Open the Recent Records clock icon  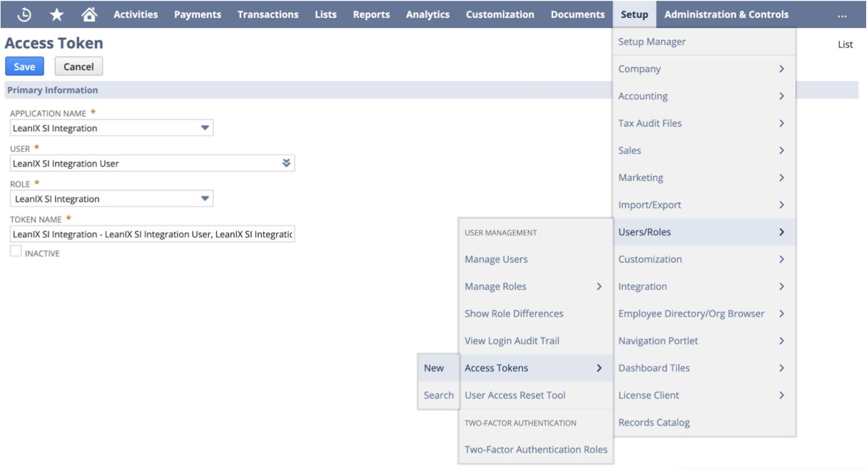coord(24,14)
